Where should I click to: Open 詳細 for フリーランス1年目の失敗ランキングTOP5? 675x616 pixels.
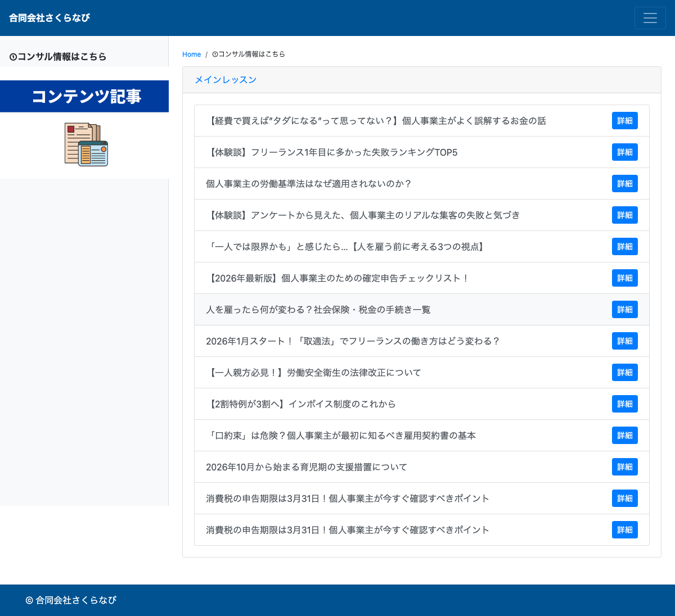[x=624, y=152]
